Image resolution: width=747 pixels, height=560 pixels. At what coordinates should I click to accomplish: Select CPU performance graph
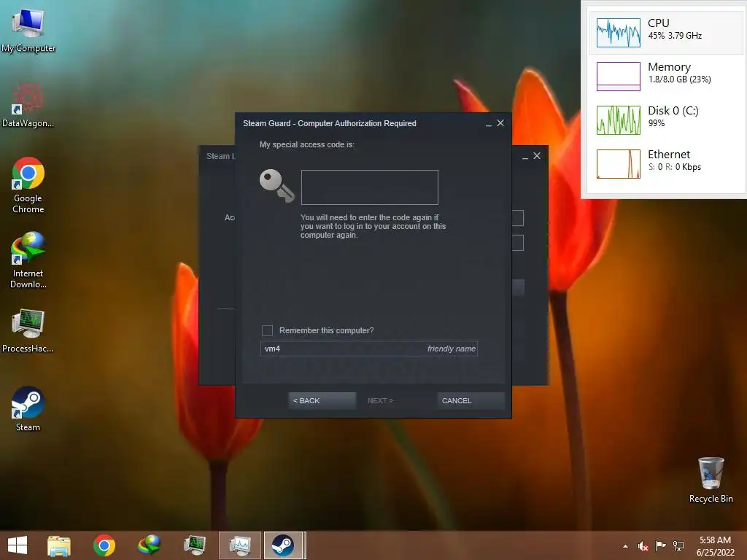pos(619,33)
